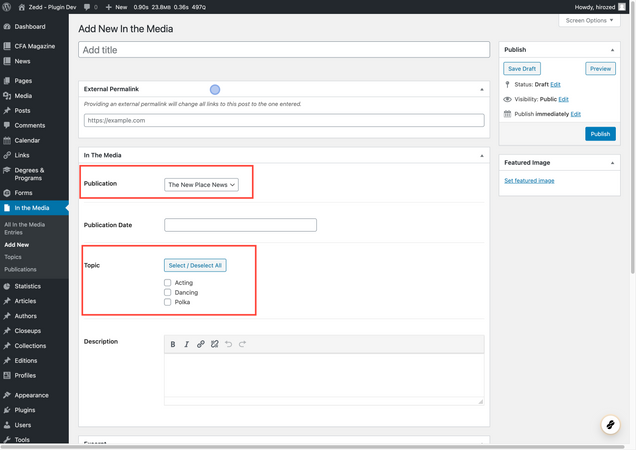Undo last edit in Description toolbar
The width and height of the screenshot is (636, 450).
tap(228, 344)
